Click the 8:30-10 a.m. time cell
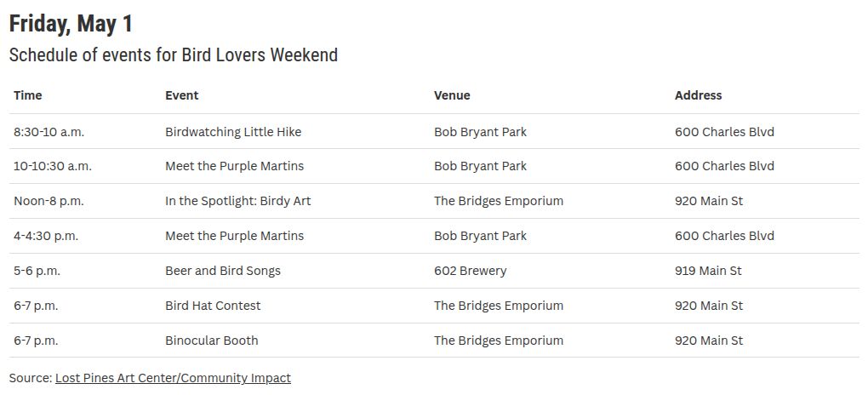The image size is (868, 395). click(x=49, y=132)
